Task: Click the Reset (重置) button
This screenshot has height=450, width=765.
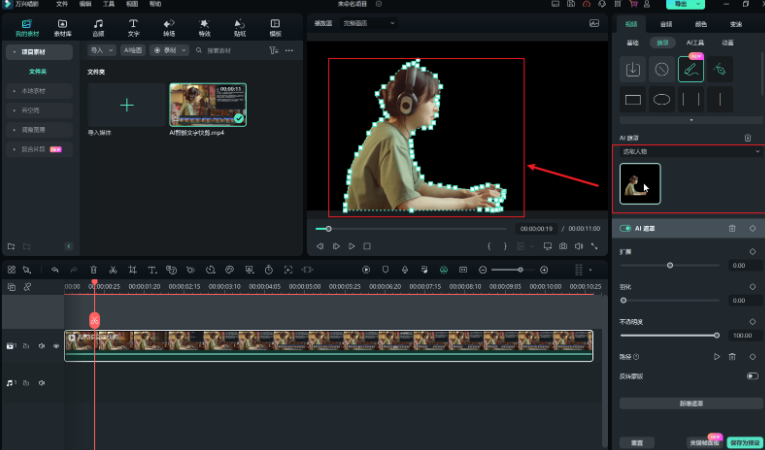Action: [636, 441]
